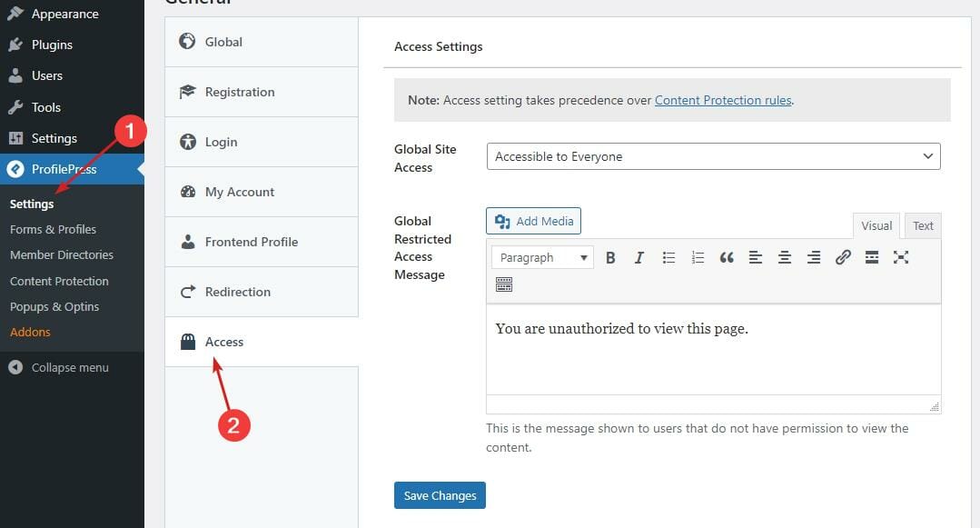Click the editor resize handle
The image size is (980, 528).
[x=934, y=406]
